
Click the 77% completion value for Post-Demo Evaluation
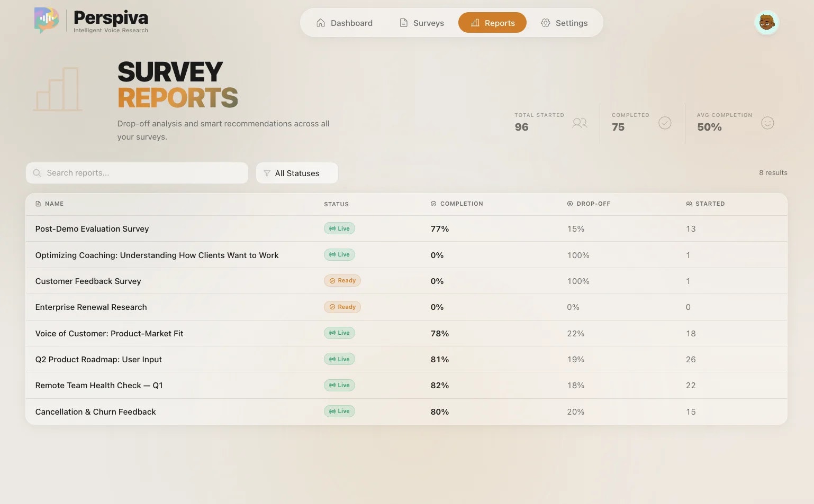(x=439, y=228)
